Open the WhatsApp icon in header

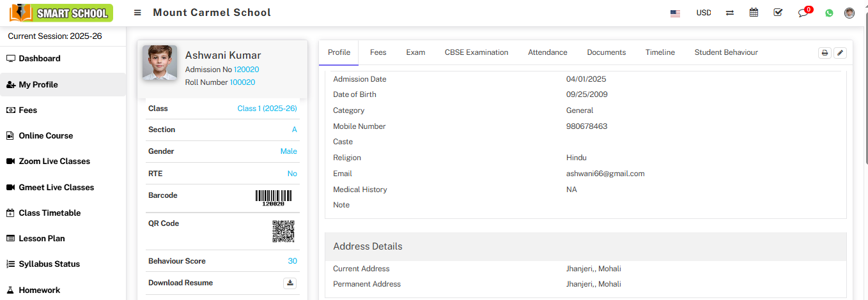tap(829, 13)
